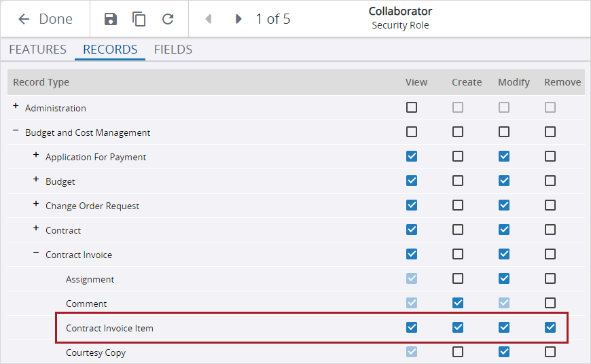Image resolution: width=591 pixels, height=364 pixels.
Task: Check View for Administration
Action: (x=412, y=107)
